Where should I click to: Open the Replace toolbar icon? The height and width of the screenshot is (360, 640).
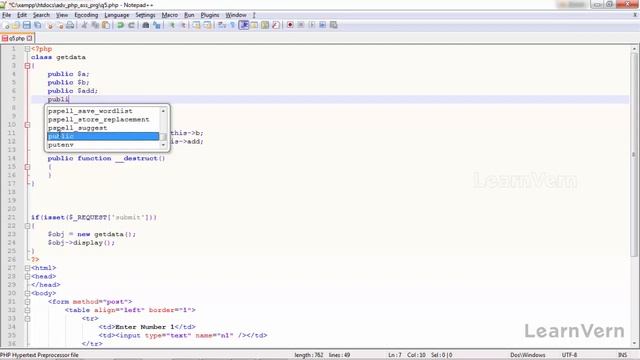157,25
